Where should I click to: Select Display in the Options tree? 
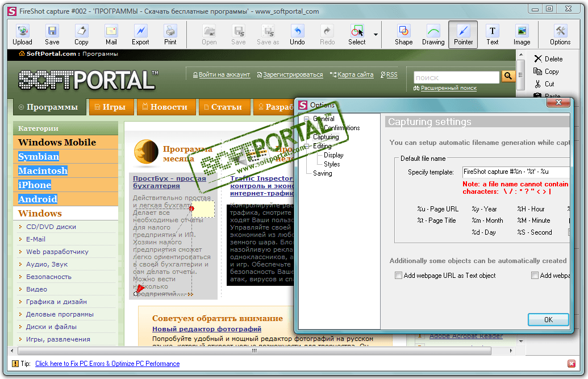[333, 155]
